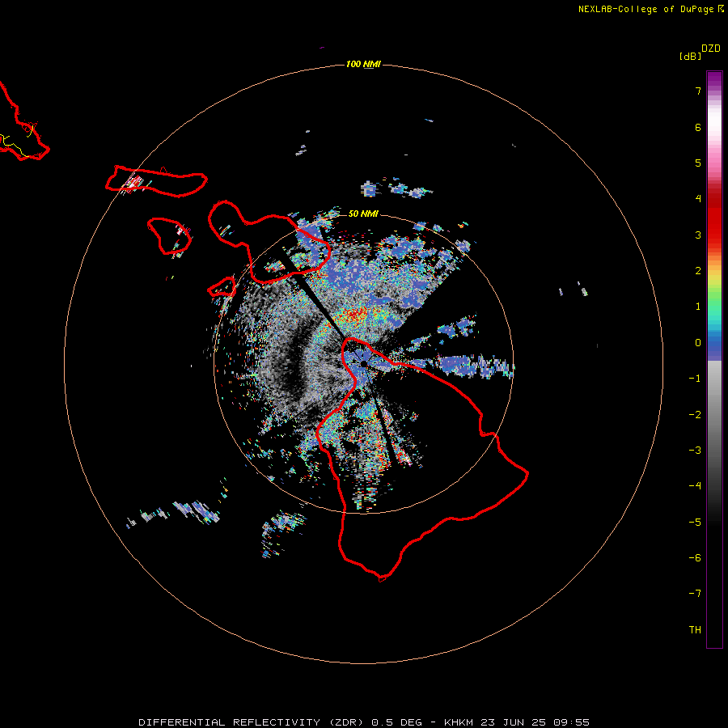Screen dimensions: 728x728
Task: Click the 1 value on the color scale
Action: (x=698, y=307)
